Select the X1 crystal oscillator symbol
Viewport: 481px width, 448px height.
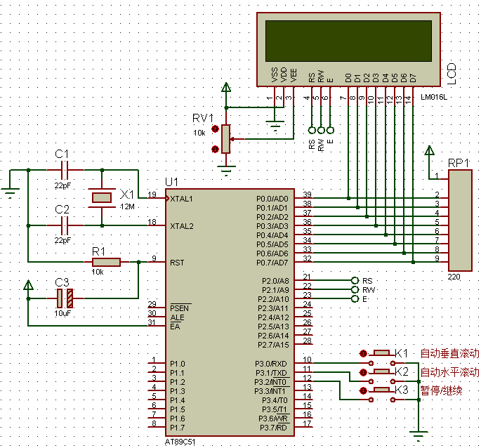click(102, 197)
